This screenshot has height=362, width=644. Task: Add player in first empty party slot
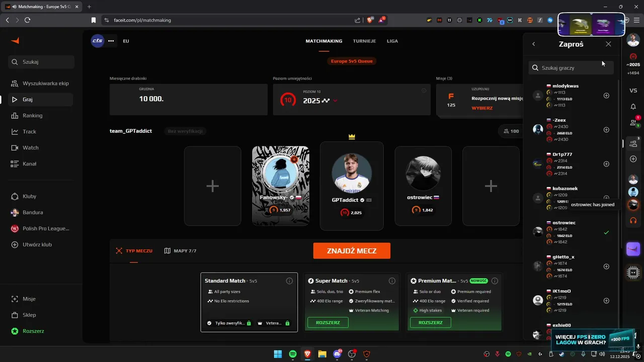tap(213, 186)
